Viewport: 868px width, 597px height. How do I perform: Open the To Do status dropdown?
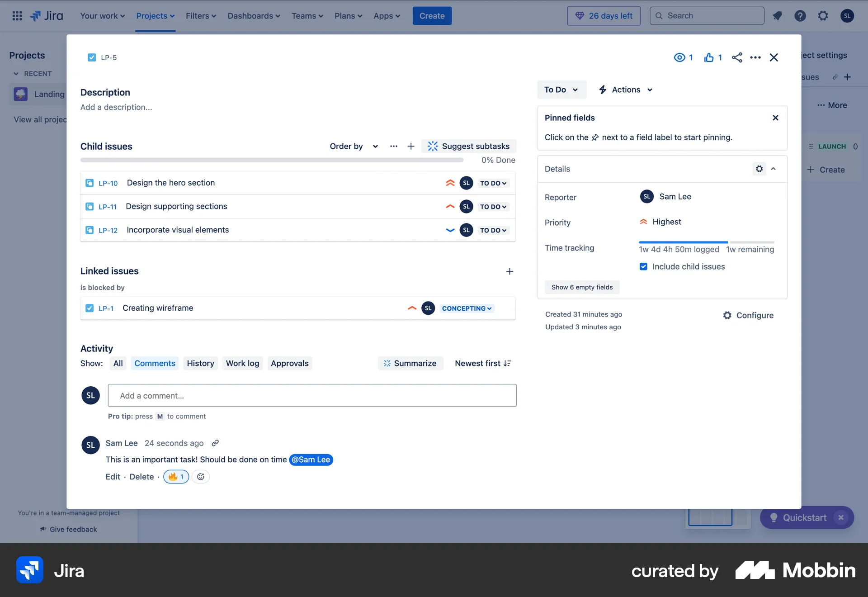(x=561, y=90)
